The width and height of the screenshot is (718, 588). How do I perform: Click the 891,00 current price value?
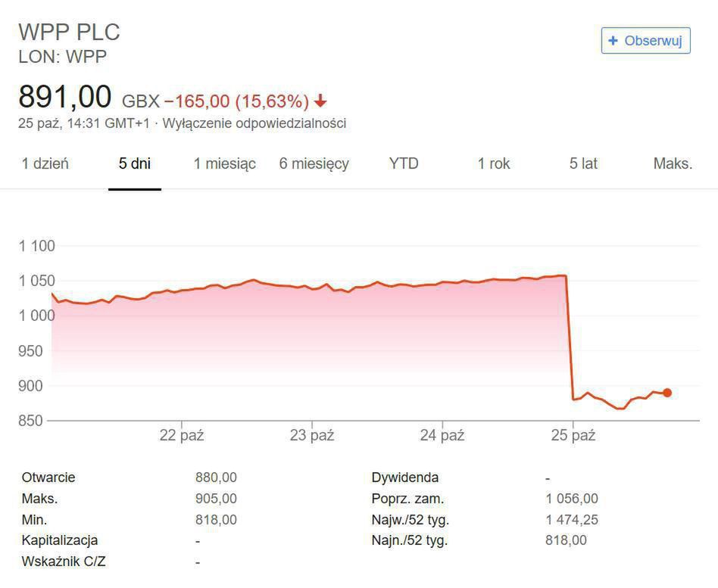[65, 98]
